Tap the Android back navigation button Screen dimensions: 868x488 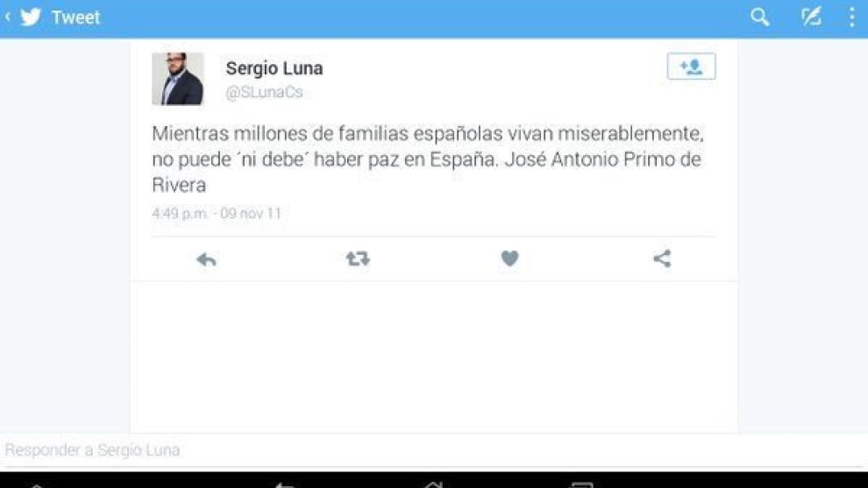point(285,484)
